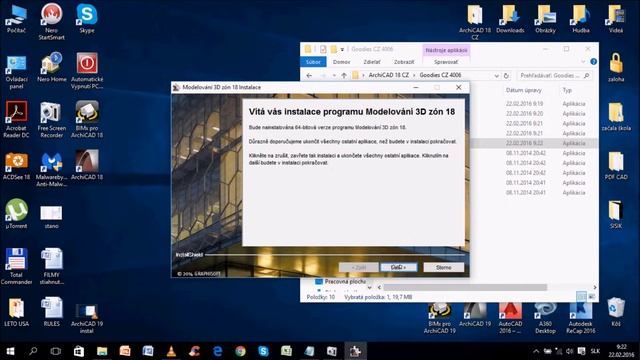
Task: Open LETO USA desktop file
Action: pyautogui.click(x=16, y=313)
